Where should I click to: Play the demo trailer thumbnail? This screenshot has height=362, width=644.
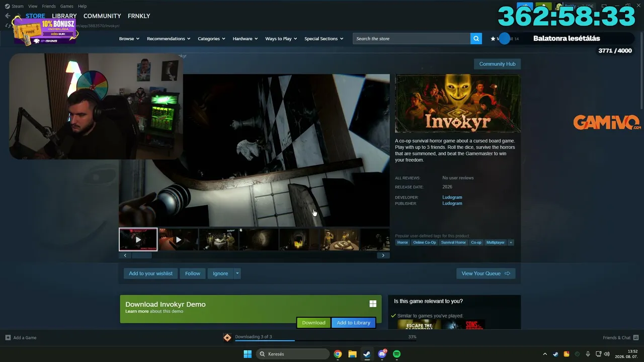coord(138,240)
